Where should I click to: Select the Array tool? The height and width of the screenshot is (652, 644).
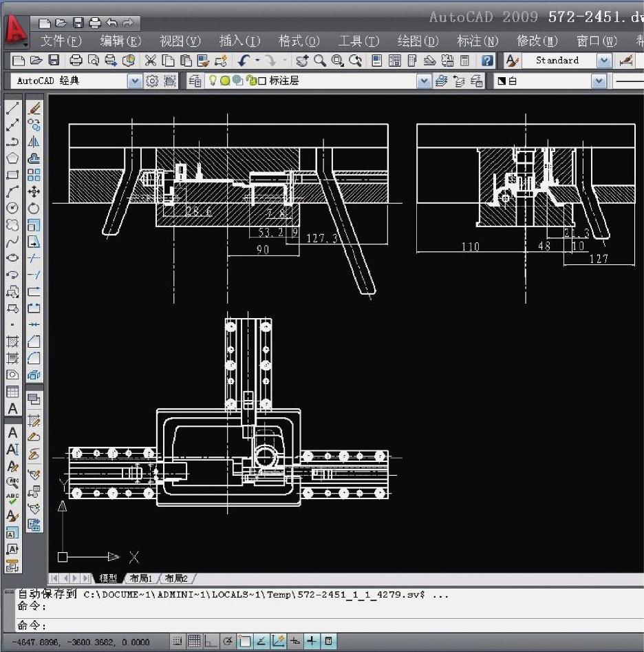tap(34, 175)
